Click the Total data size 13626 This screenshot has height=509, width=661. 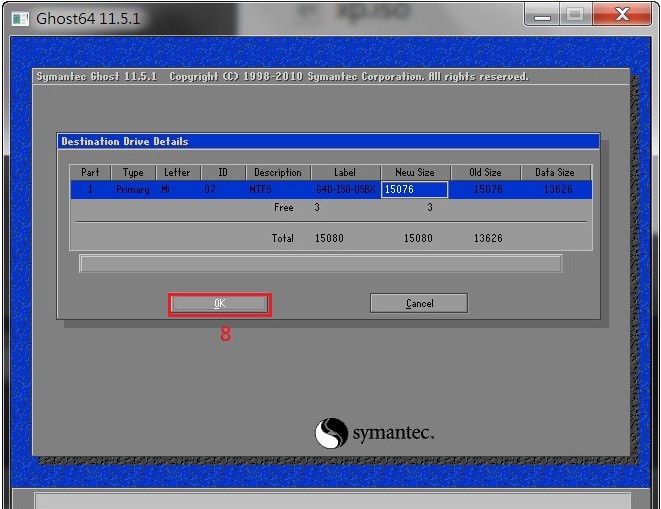(488, 238)
